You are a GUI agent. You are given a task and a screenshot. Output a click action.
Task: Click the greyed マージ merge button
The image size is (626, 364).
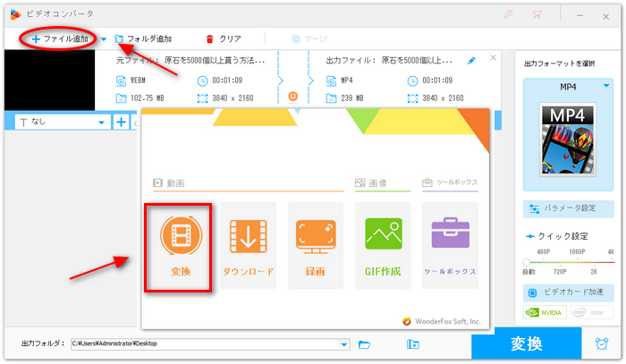click(309, 38)
